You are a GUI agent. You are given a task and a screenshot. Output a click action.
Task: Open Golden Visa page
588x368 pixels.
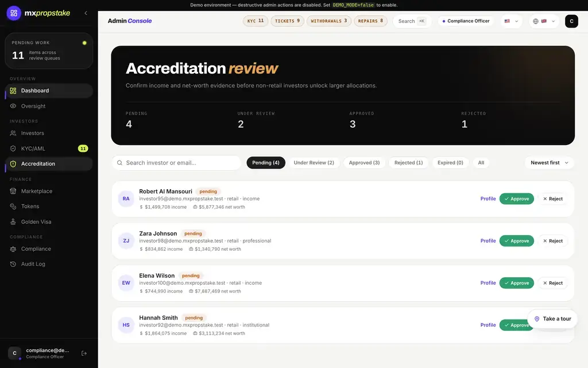coord(49,221)
